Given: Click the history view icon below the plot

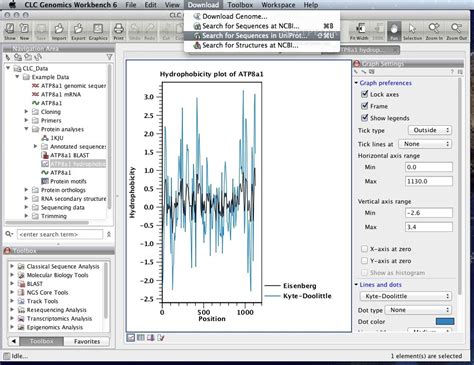Looking at the screenshot, I should point(151,338).
